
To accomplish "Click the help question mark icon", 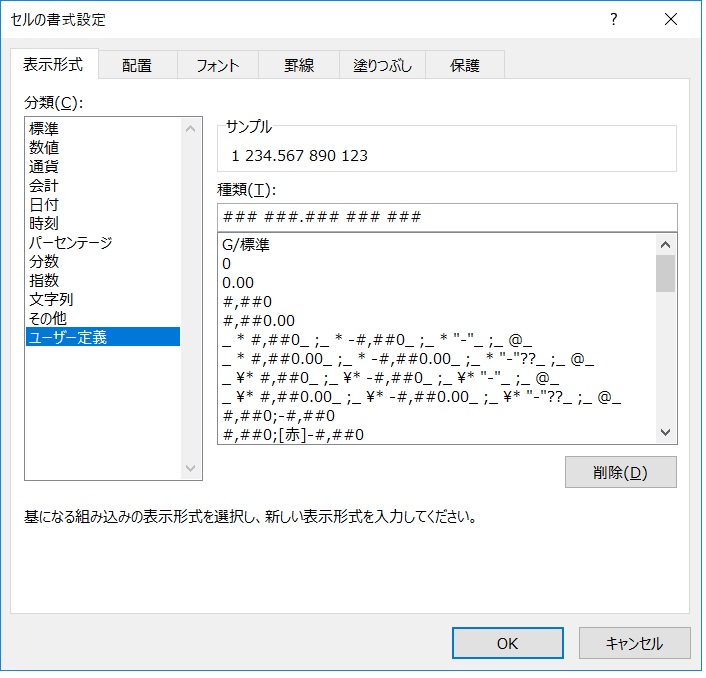I will (x=616, y=19).
